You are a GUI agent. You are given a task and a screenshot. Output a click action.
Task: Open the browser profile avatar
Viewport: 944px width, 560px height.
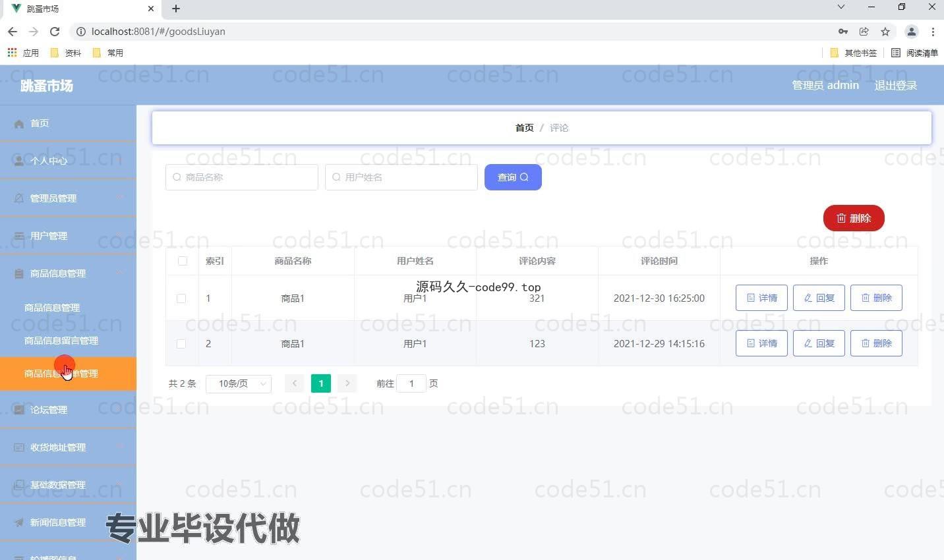point(911,32)
